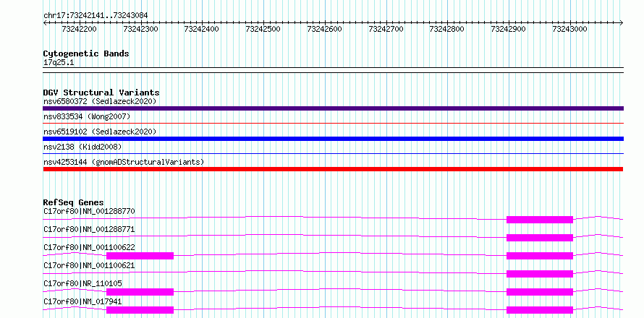The width and height of the screenshot is (644, 318).
Task: Click ruler position 73242500
Action: tap(263, 29)
